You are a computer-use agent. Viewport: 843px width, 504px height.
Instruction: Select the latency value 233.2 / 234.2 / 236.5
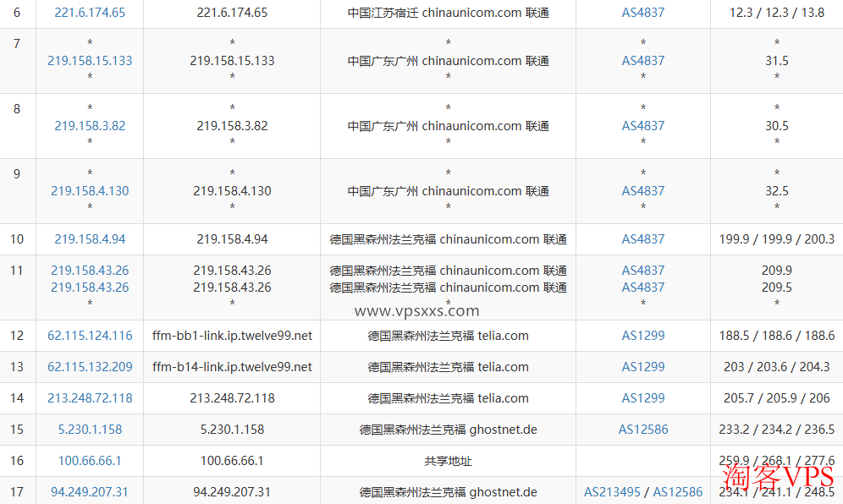pyautogui.click(x=777, y=430)
